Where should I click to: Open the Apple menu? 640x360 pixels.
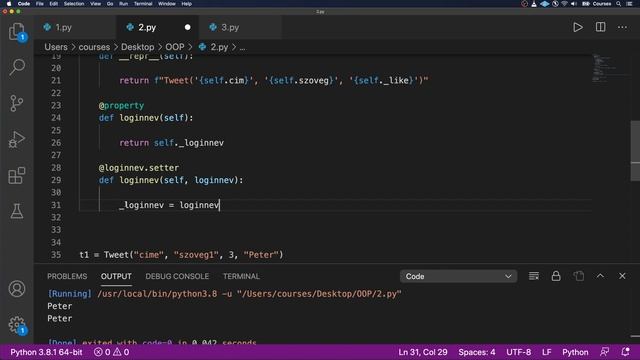pos(9,4)
